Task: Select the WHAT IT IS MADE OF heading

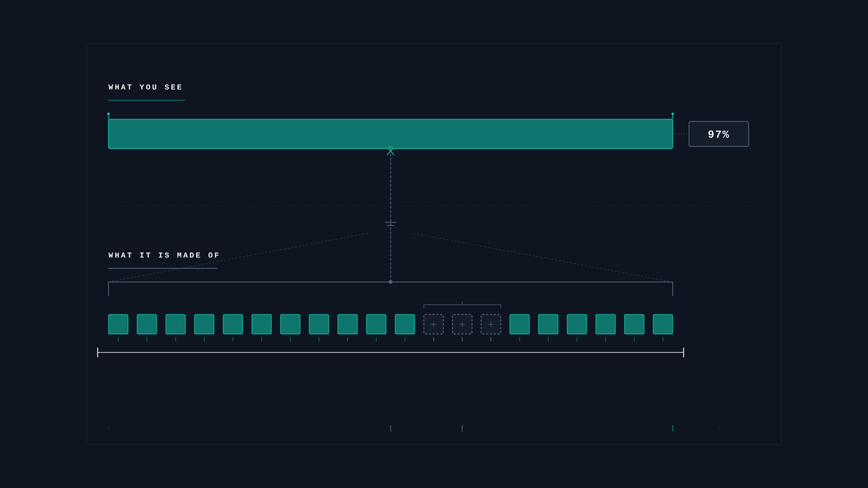Action: (164, 255)
